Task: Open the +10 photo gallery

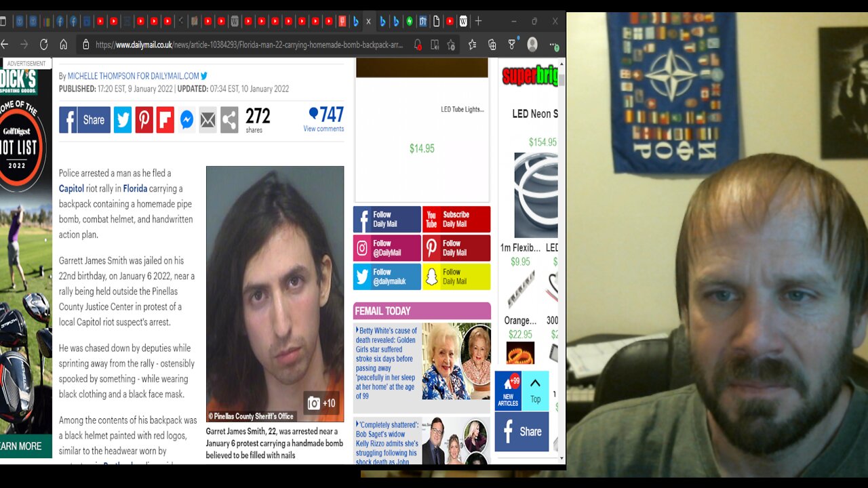Action: 321,403
